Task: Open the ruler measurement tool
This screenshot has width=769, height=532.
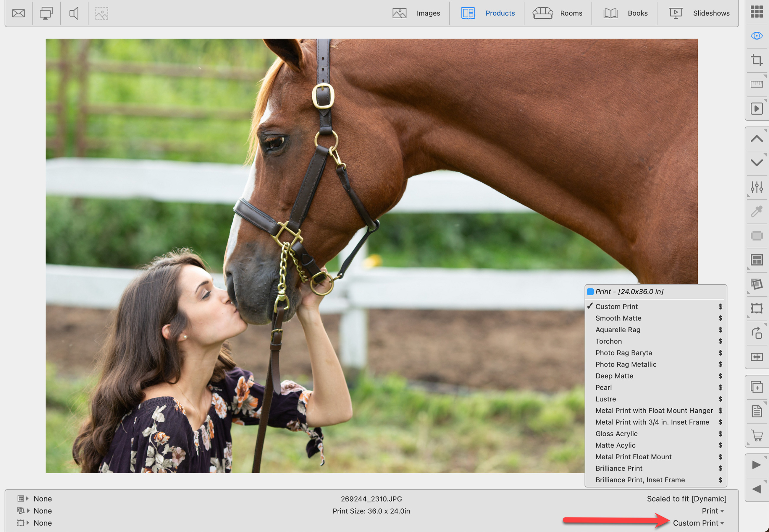Action: (756, 84)
